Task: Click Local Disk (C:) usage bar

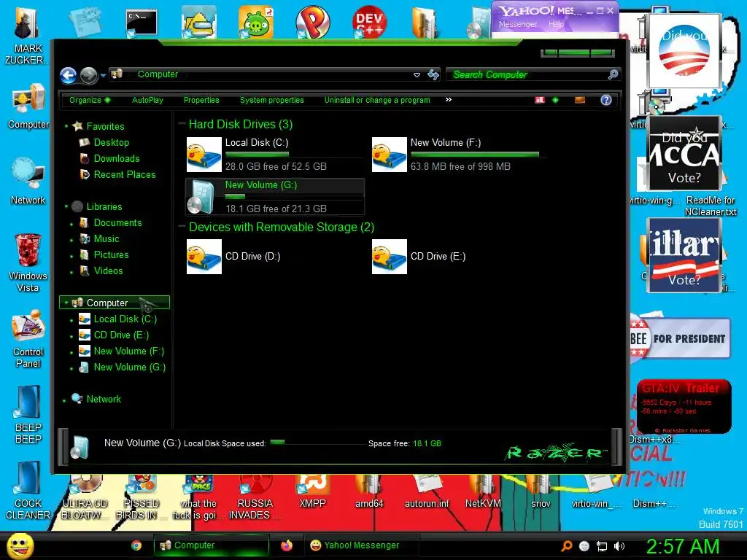Action: (x=293, y=155)
